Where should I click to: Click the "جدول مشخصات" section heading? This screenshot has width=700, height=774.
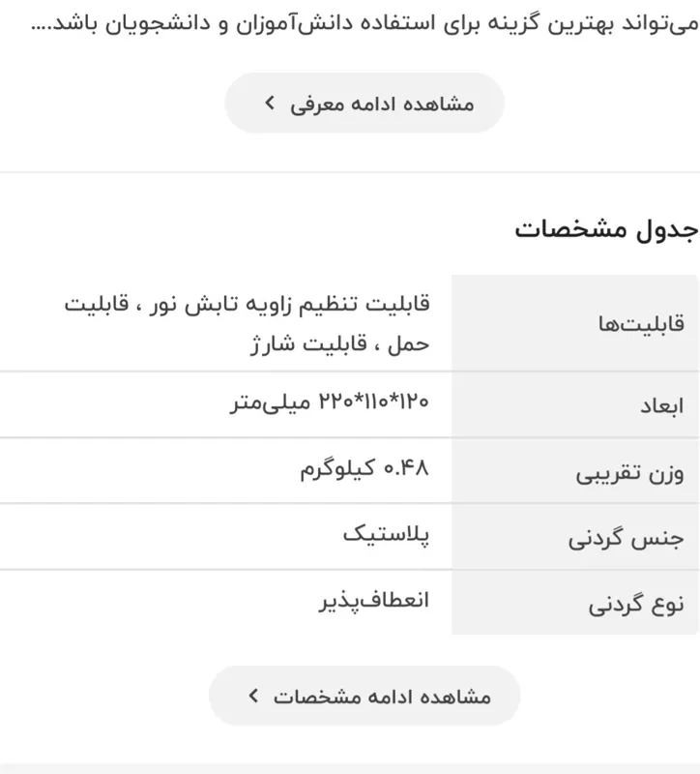tap(604, 230)
